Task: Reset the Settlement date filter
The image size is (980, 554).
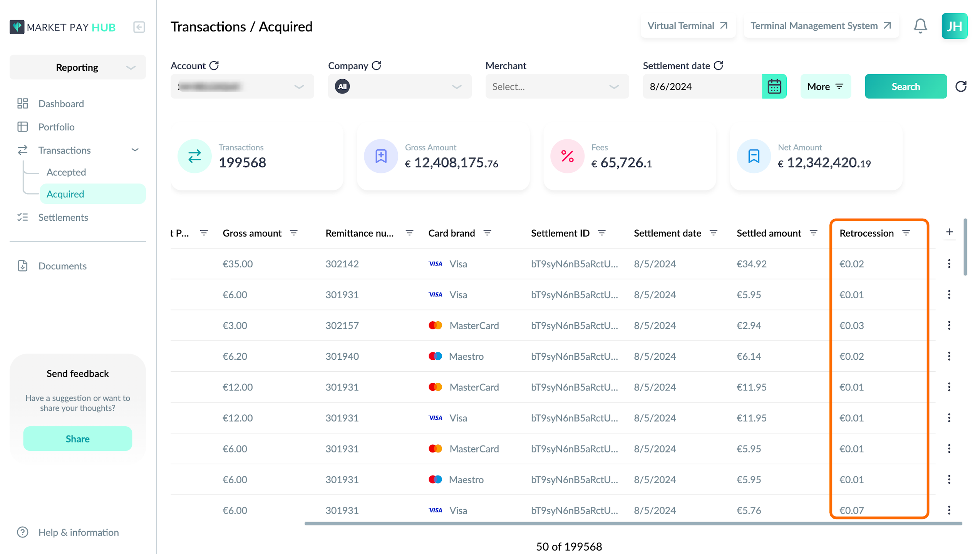Action: pyautogui.click(x=718, y=65)
